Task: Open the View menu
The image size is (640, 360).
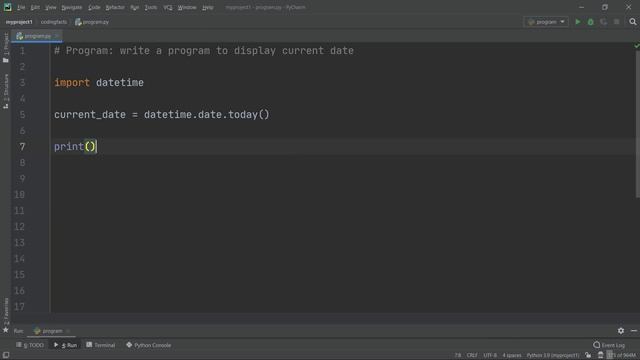Action: (x=51, y=7)
